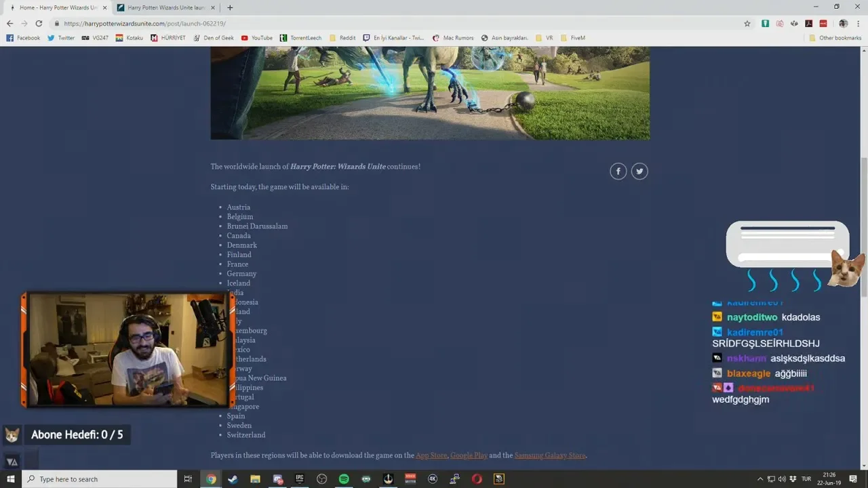Follow the App Store link

[x=431, y=455]
